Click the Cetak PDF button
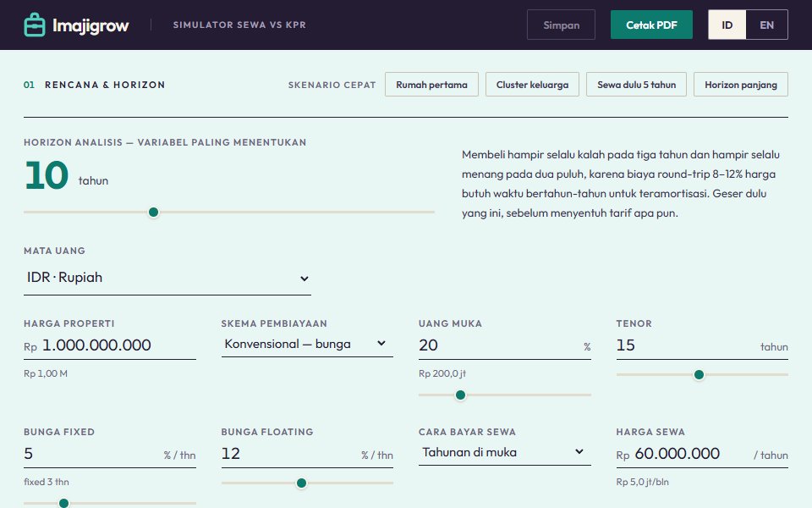812x508 pixels. point(651,25)
